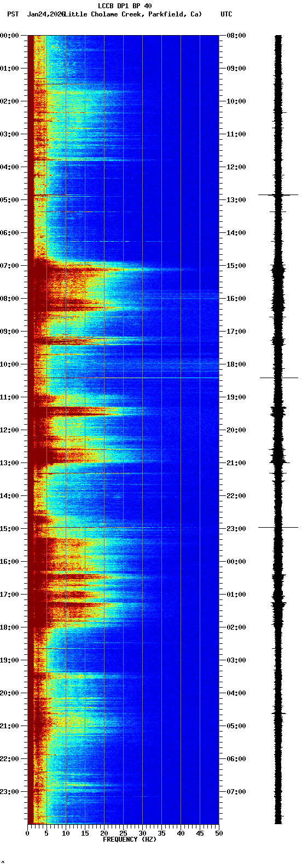
Task: Click the UTC axis label "06:00"
Action: [x=236, y=759]
